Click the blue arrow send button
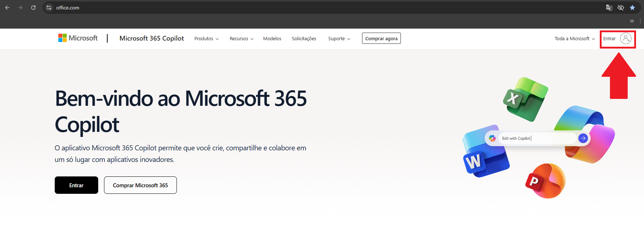The image size is (644, 238). (583, 138)
